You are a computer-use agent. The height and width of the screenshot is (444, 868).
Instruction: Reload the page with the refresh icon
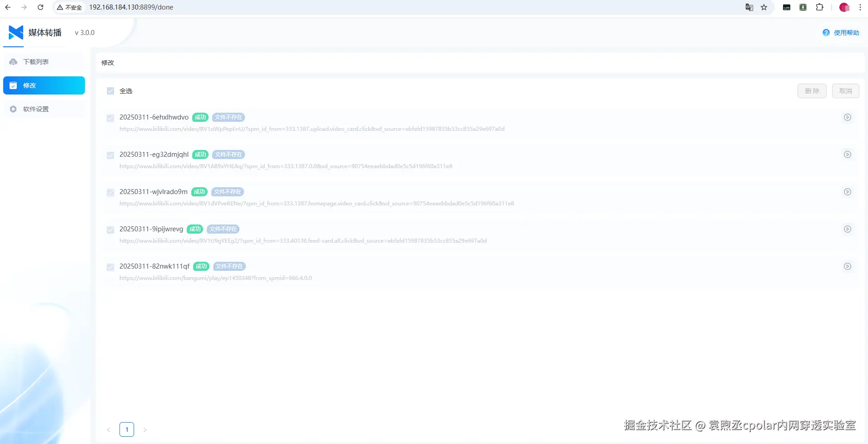40,7
